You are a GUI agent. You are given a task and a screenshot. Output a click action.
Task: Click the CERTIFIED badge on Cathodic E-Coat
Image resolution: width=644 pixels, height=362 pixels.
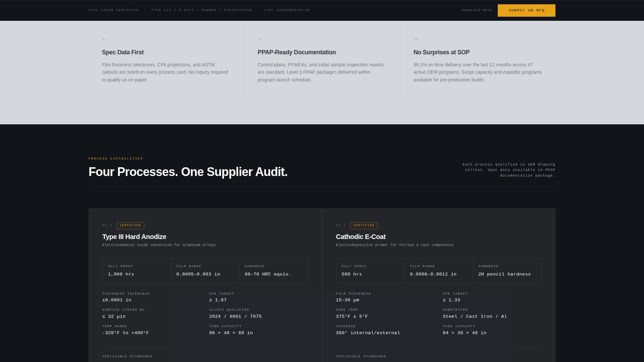click(364, 226)
